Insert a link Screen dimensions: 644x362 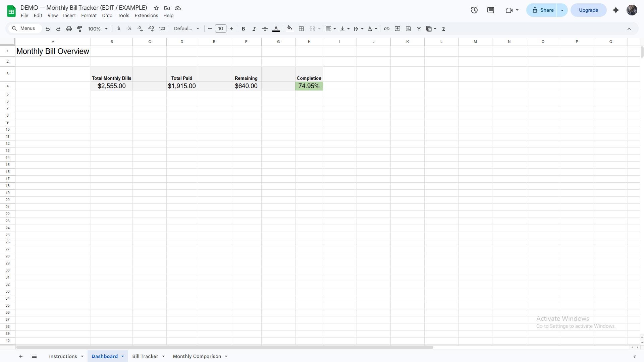click(x=387, y=29)
